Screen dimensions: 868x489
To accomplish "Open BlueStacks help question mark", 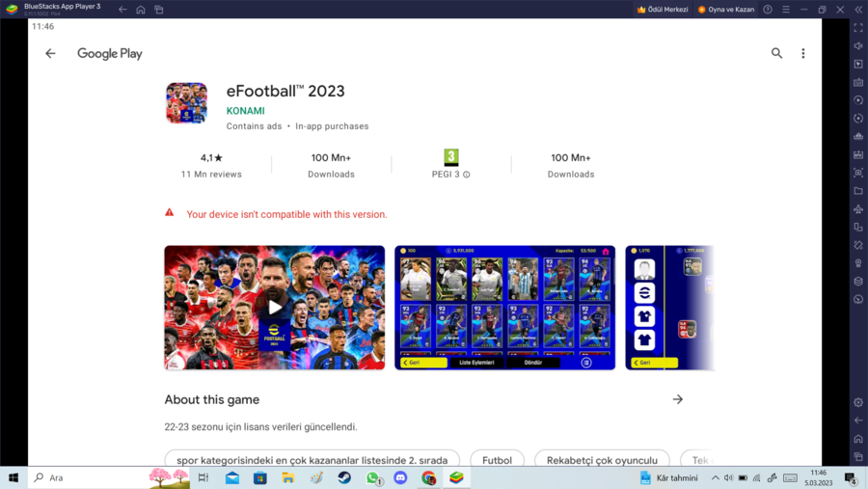I will (x=768, y=10).
